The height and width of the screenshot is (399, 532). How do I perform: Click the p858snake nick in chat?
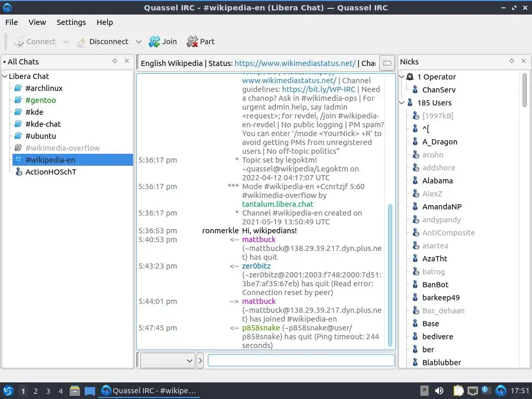[261, 328]
